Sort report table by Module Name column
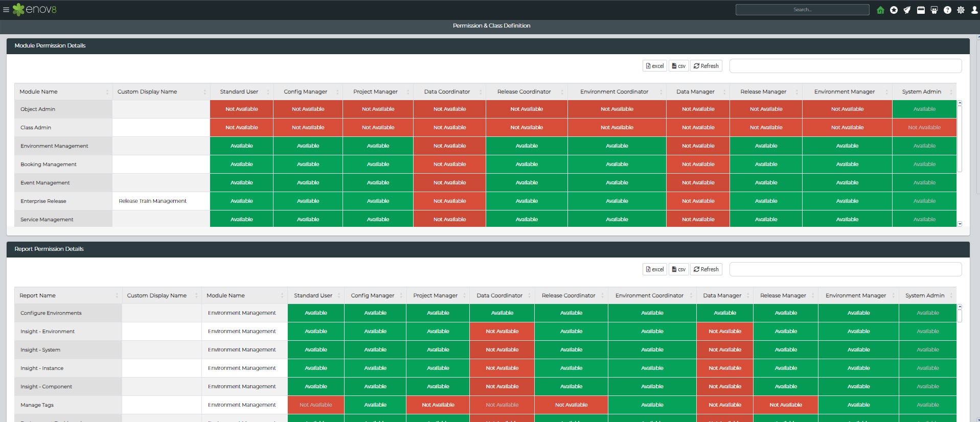The width and height of the screenshot is (980, 422). click(244, 295)
